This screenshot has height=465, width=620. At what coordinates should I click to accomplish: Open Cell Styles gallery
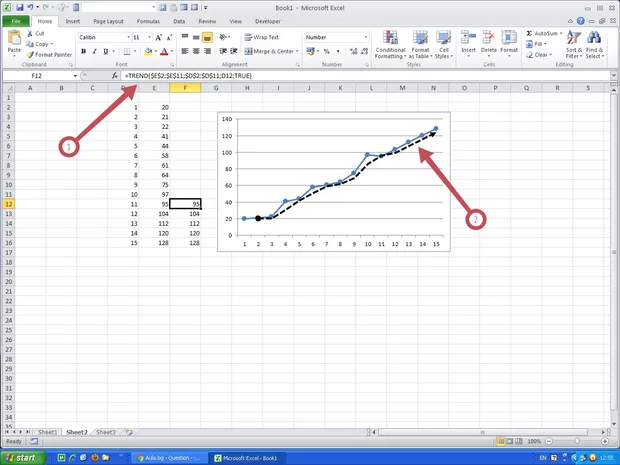[444, 45]
